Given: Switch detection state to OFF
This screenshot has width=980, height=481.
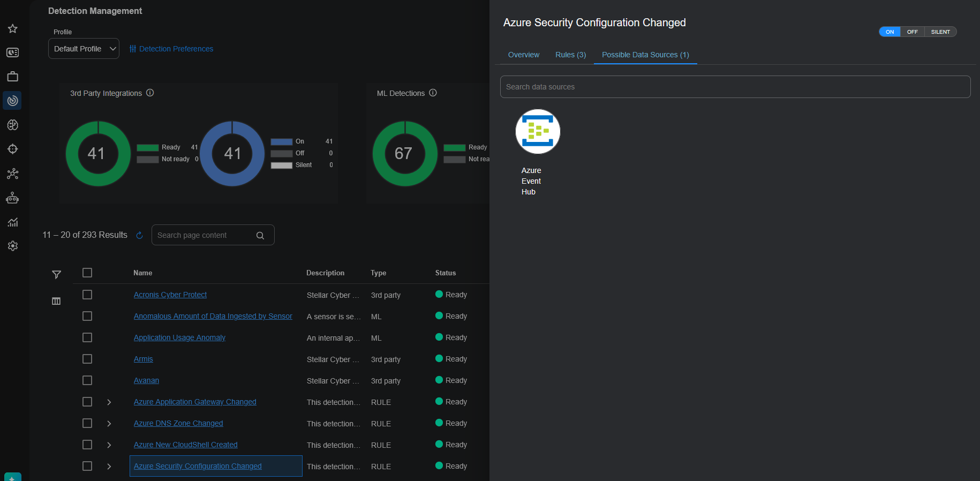Looking at the screenshot, I should (x=912, y=32).
